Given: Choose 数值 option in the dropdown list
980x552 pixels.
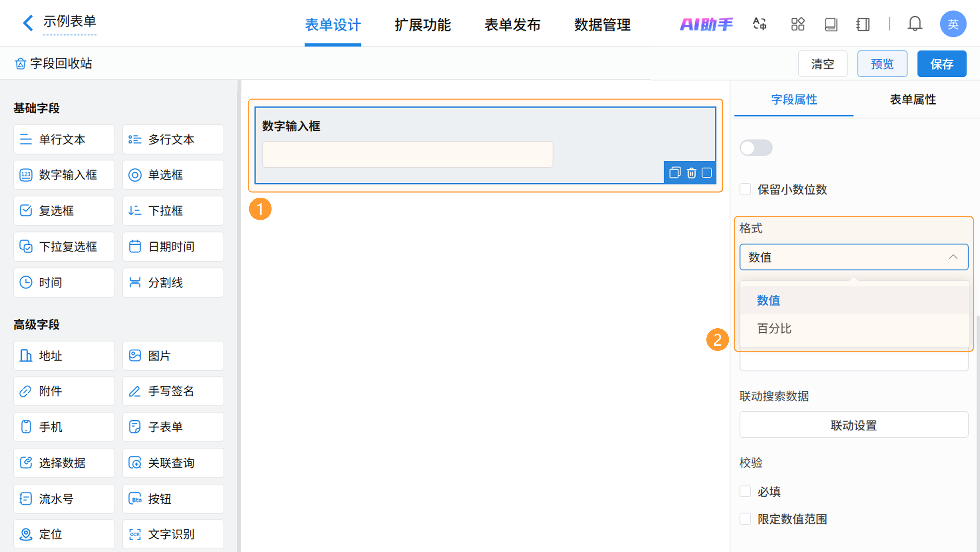Looking at the screenshot, I should coord(768,300).
